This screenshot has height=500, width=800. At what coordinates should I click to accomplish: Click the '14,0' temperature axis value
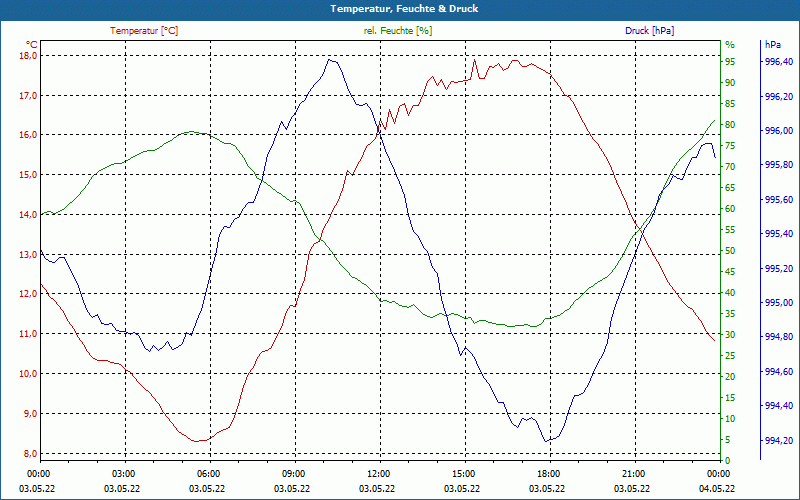pyautogui.click(x=28, y=214)
